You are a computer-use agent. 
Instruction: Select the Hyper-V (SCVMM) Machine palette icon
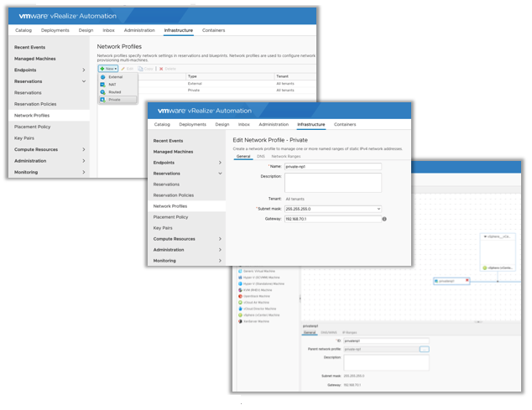[240, 278]
